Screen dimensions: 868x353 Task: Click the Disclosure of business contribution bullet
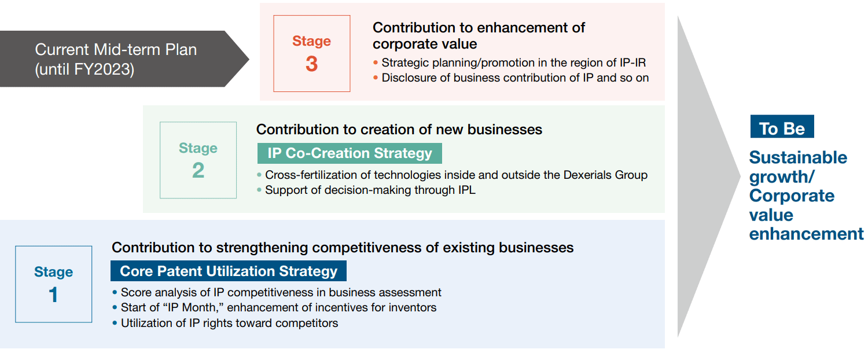pos(511,78)
